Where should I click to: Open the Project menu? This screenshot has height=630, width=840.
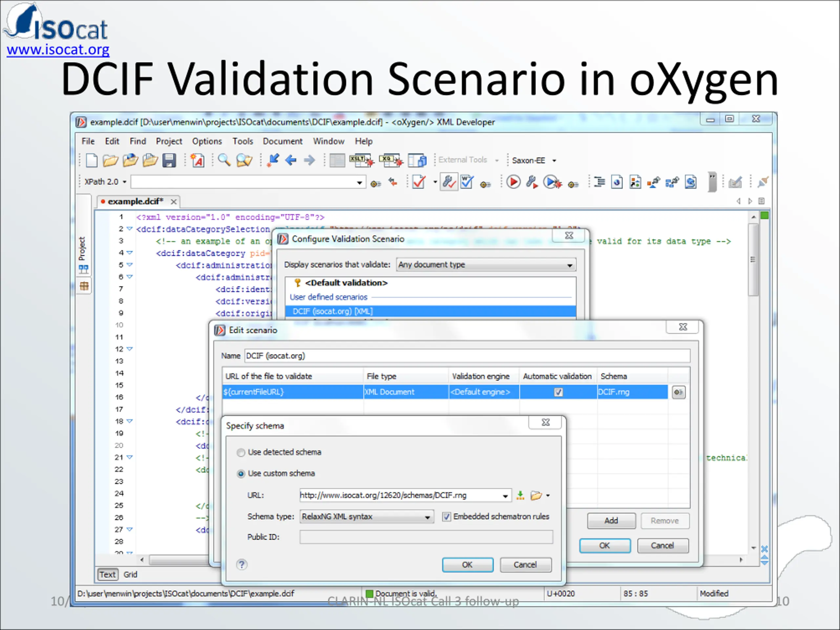[x=169, y=141]
